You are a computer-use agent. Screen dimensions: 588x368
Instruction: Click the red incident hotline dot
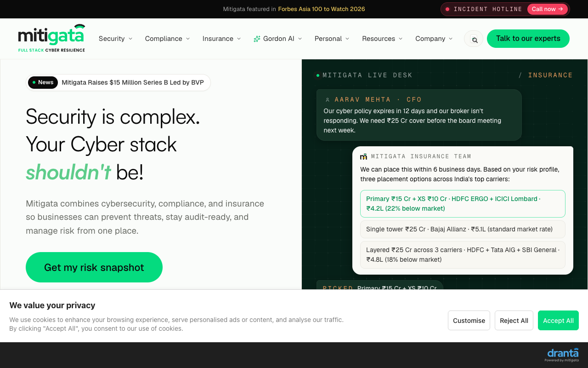[447, 9]
